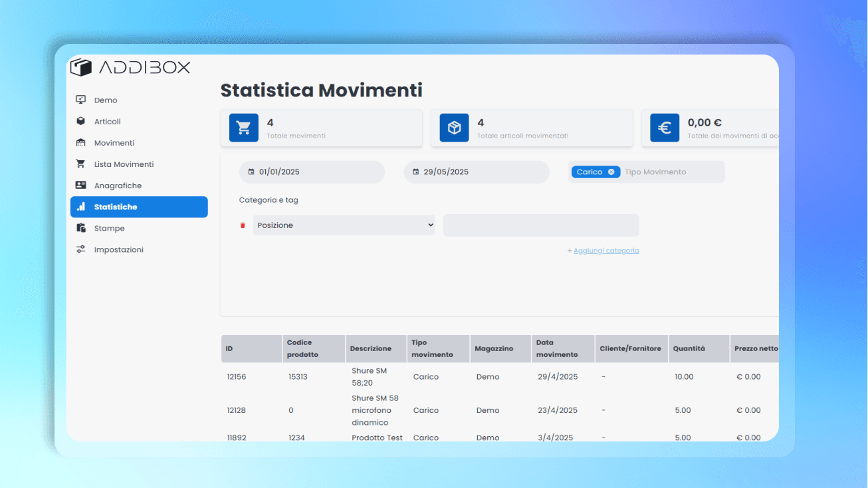Click the Demo monitor icon in sidebar
The width and height of the screenshot is (868, 488).
click(x=81, y=100)
